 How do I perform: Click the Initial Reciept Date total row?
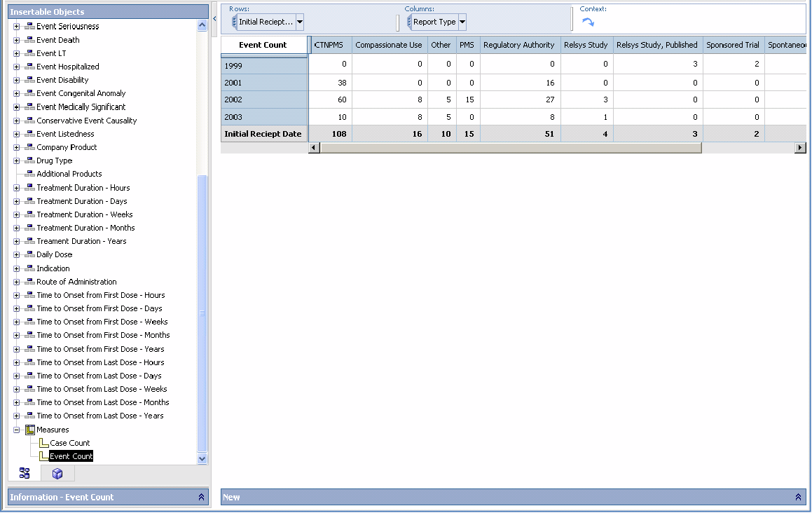tap(265, 134)
